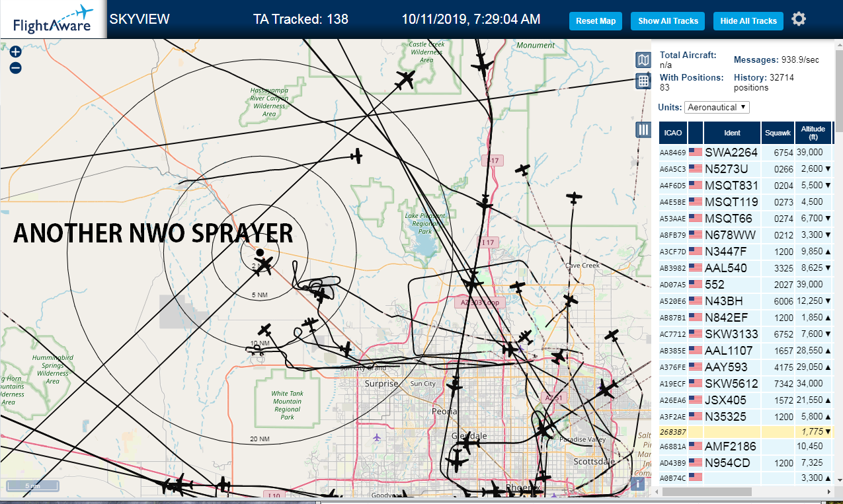Select aircraft near the 10 NM label
Screen dimensions: 843x504
pyautogui.click(x=265, y=329)
